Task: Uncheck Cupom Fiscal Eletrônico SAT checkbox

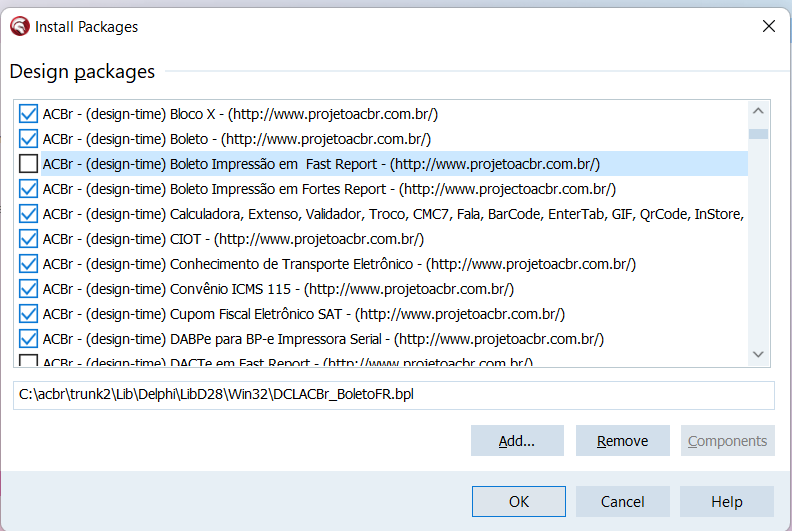Action: tap(28, 314)
